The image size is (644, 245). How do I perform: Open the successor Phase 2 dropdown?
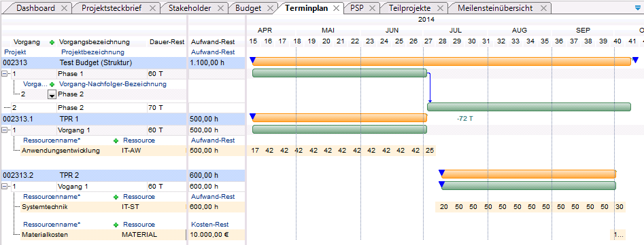[52, 94]
